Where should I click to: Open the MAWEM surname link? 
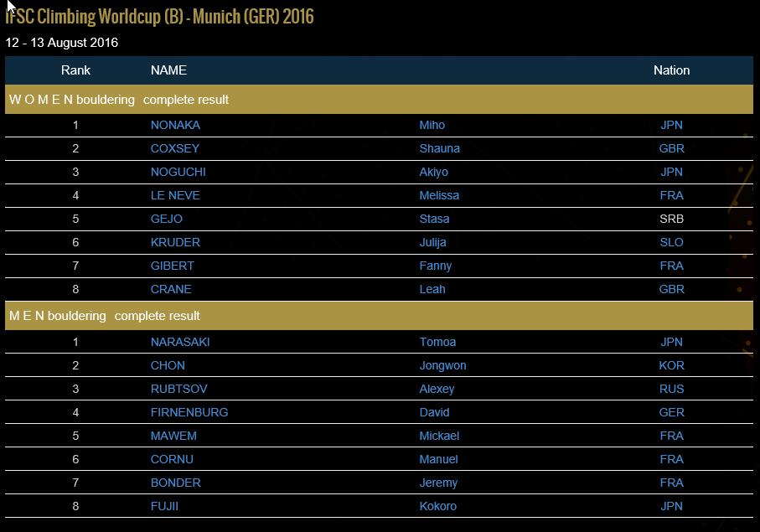173,436
